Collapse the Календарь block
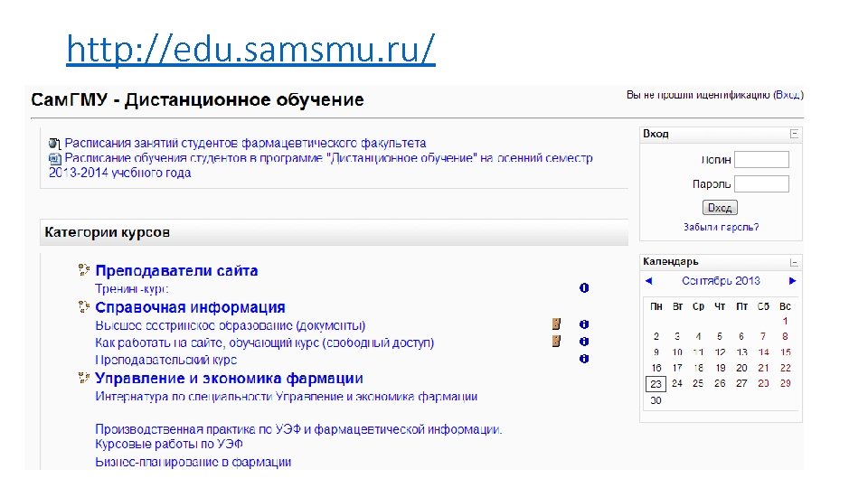The width and height of the screenshot is (868, 488). 794,262
